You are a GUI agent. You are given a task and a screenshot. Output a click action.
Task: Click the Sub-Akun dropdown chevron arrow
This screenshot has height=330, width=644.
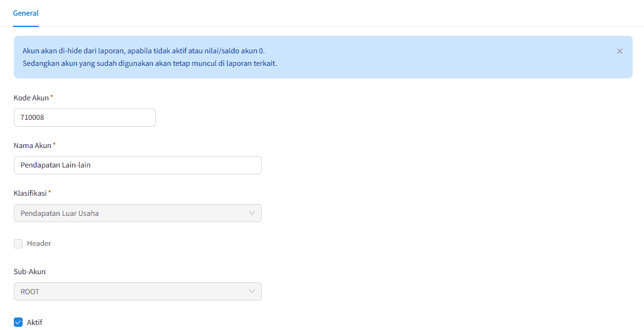252,291
